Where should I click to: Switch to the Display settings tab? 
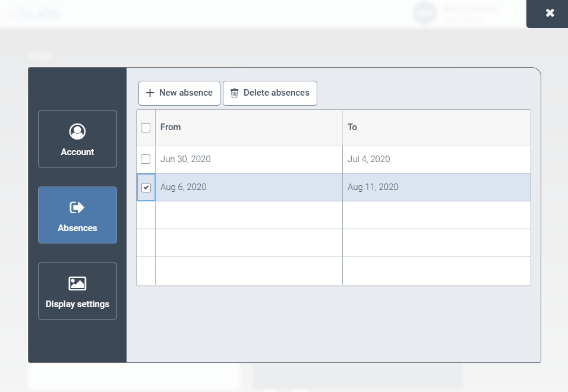click(77, 291)
